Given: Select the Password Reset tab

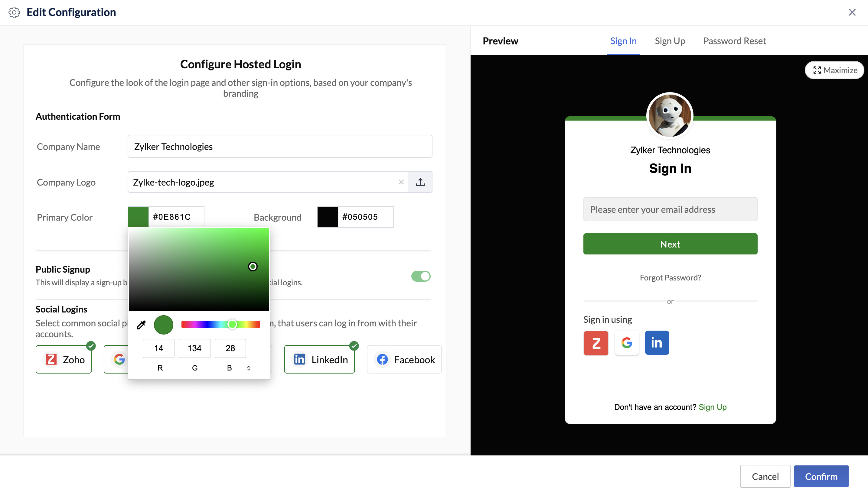Looking at the screenshot, I should pyautogui.click(x=734, y=40).
